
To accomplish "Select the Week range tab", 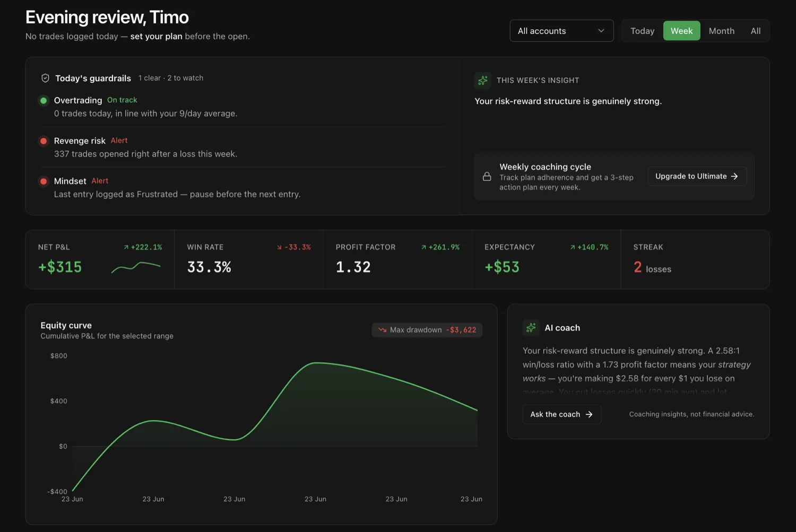I will [x=681, y=31].
